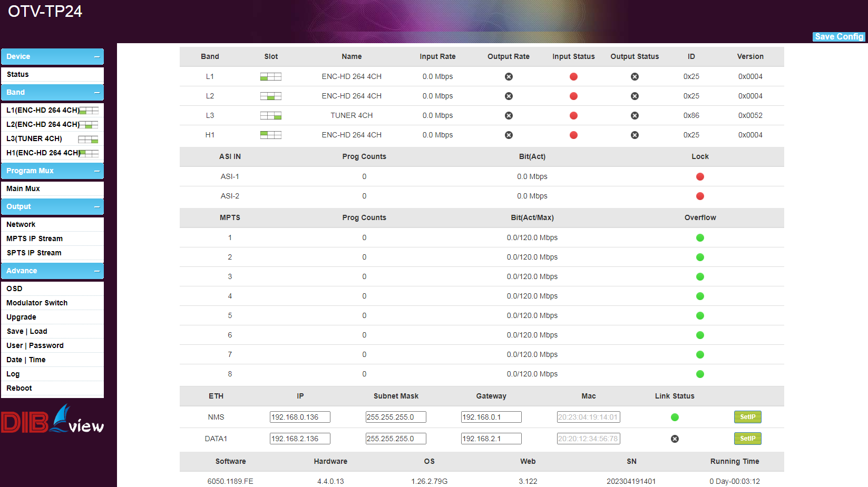Click the L1 slot indicator icon in table
This screenshot has width=868, height=487.
[x=270, y=77]
